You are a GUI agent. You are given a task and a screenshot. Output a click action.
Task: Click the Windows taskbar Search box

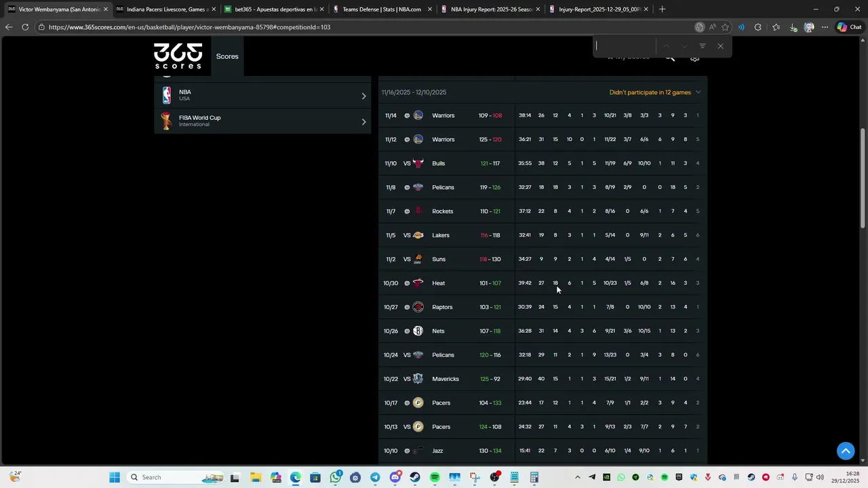click(175, 477)
